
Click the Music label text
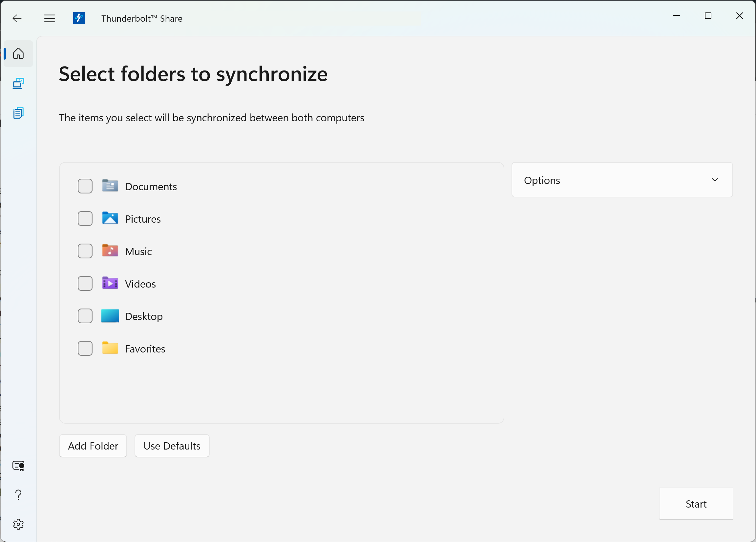click(138, 251)
